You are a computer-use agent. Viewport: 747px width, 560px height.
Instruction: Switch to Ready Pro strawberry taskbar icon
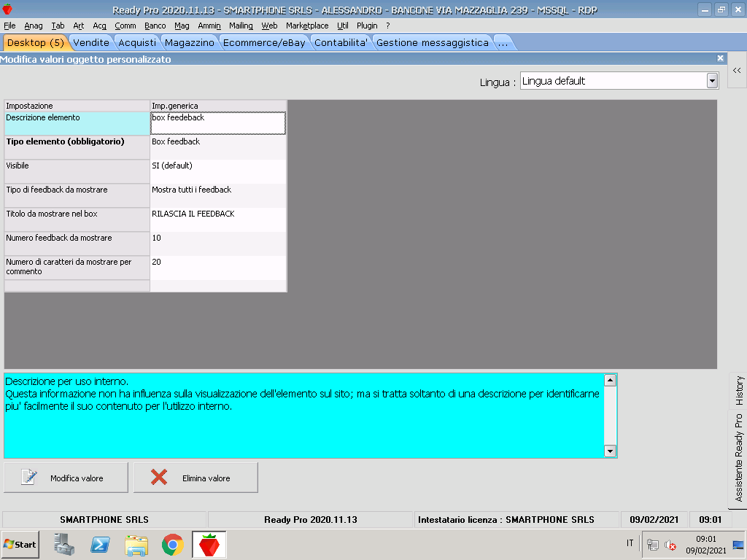[x=209, y=545]
